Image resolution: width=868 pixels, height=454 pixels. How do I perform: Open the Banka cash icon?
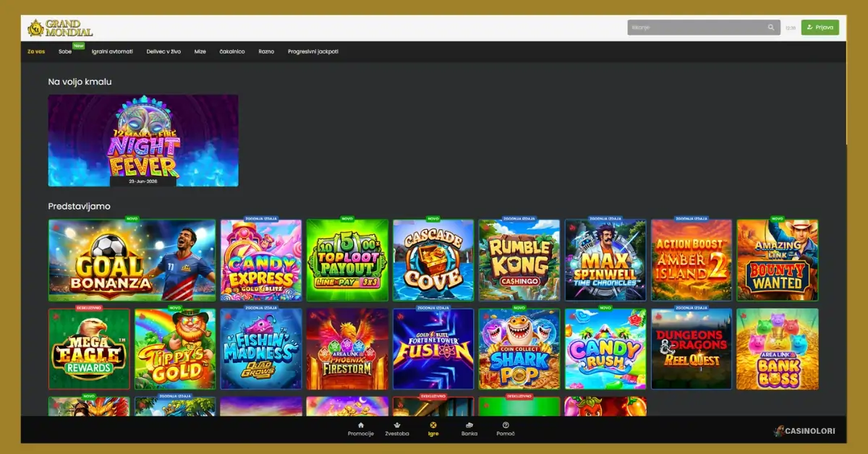click(469, 425)
